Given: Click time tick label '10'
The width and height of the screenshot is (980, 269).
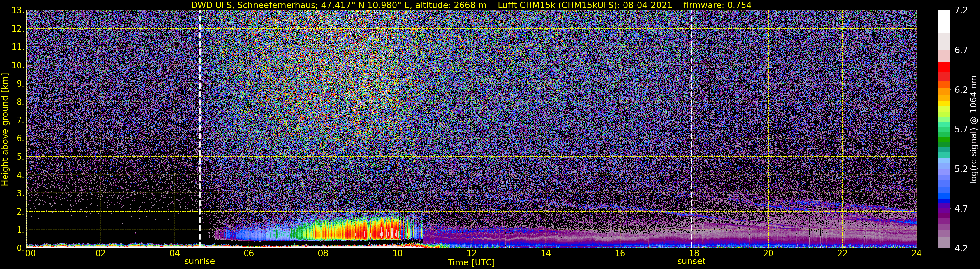Looking at the screenshot, I should pyautogui.click(x=397, y=253).
